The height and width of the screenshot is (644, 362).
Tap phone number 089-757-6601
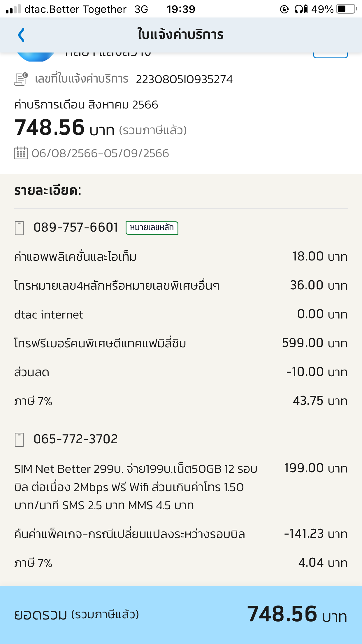(75, 228)
